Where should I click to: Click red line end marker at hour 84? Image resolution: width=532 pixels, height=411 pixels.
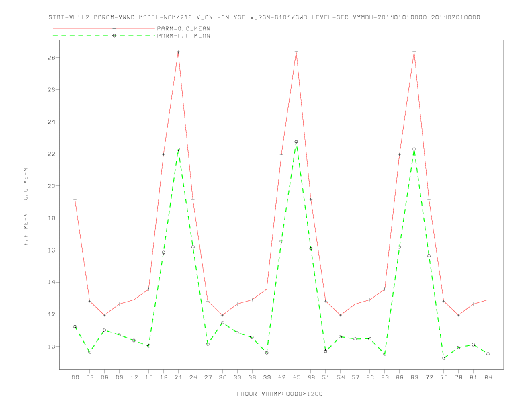[488, 300]
